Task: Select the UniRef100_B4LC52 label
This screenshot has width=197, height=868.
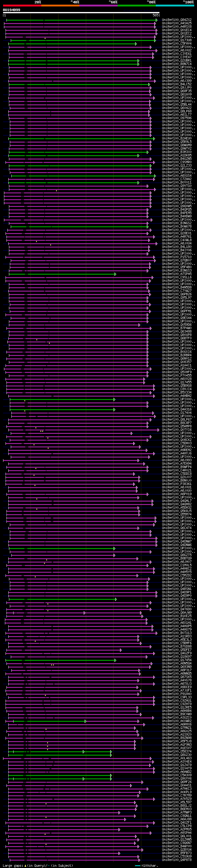Action: (177, 84)
